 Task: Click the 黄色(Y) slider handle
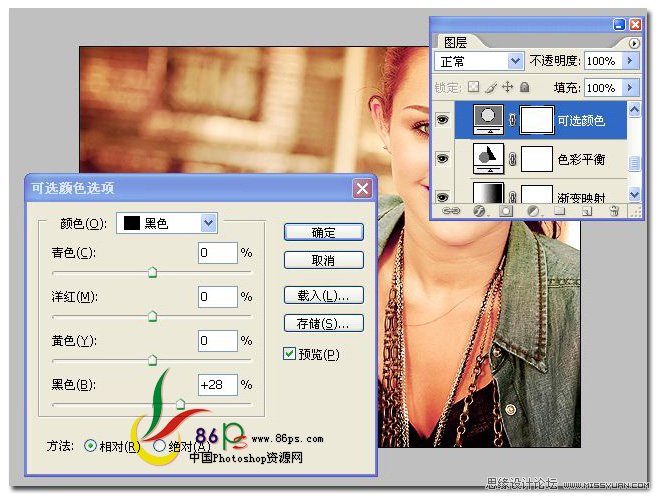pos(152,360)
